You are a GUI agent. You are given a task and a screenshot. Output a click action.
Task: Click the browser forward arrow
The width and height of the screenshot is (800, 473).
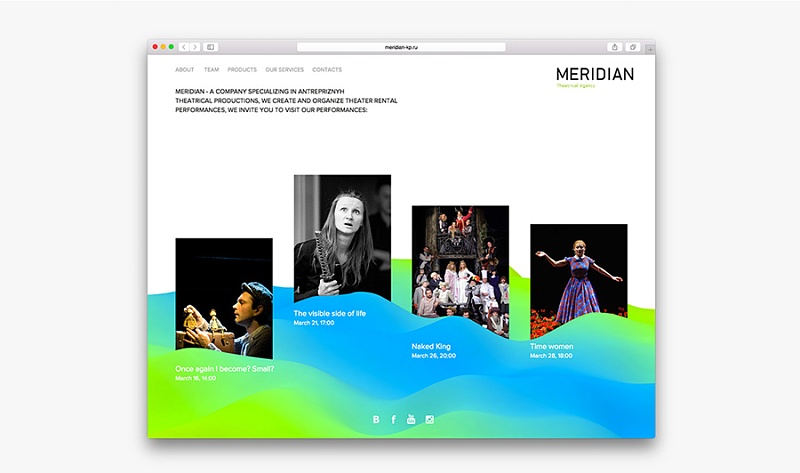pos(194,47)
